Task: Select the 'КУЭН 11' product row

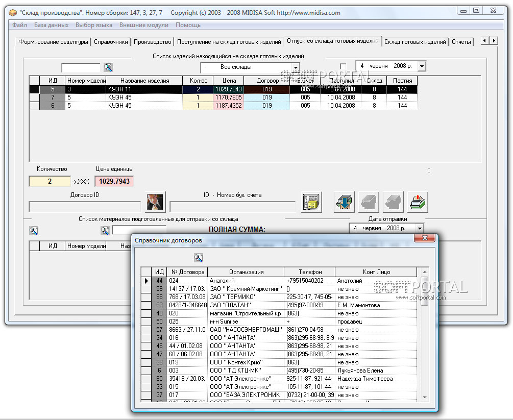Action: [x=223, y=89]
